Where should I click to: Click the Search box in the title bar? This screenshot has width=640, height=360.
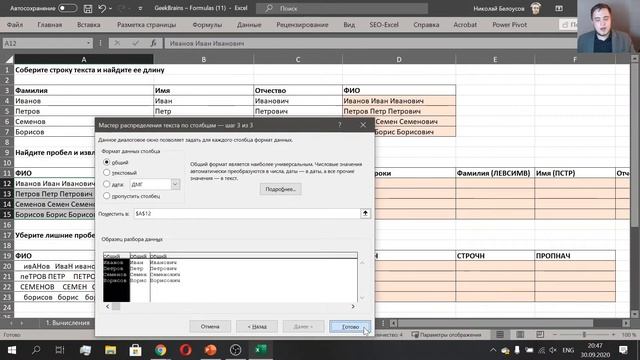pyautogui.click(x=342, y=8)
